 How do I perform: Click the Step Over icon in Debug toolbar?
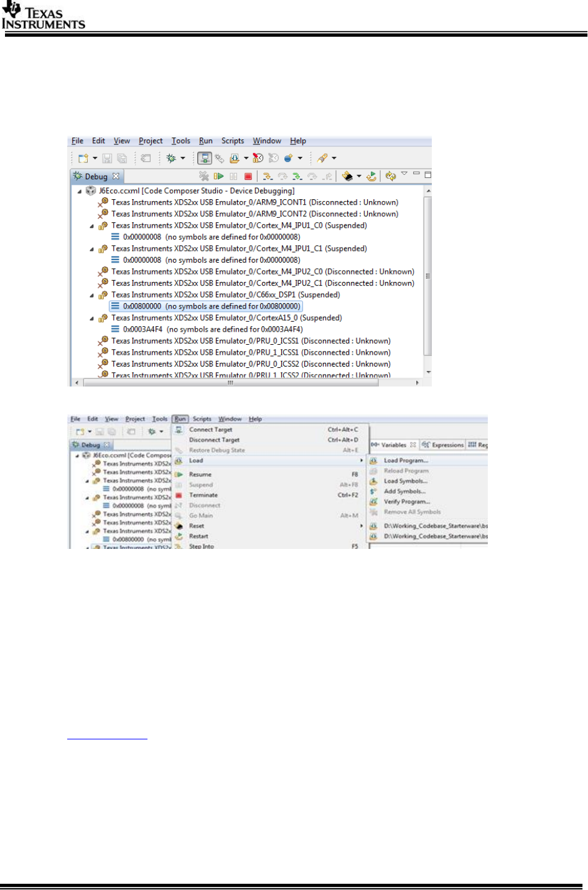pos(282,177)
